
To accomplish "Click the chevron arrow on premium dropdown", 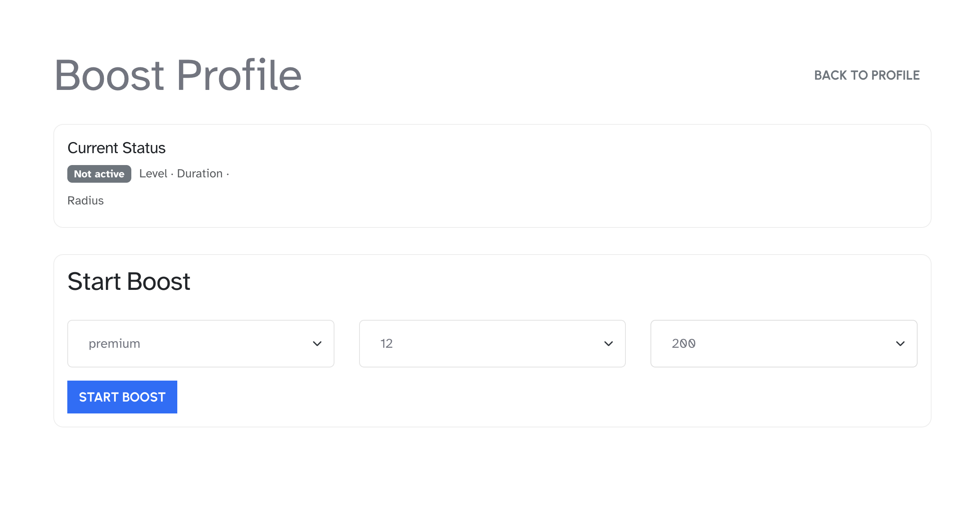I will point(317,344).
